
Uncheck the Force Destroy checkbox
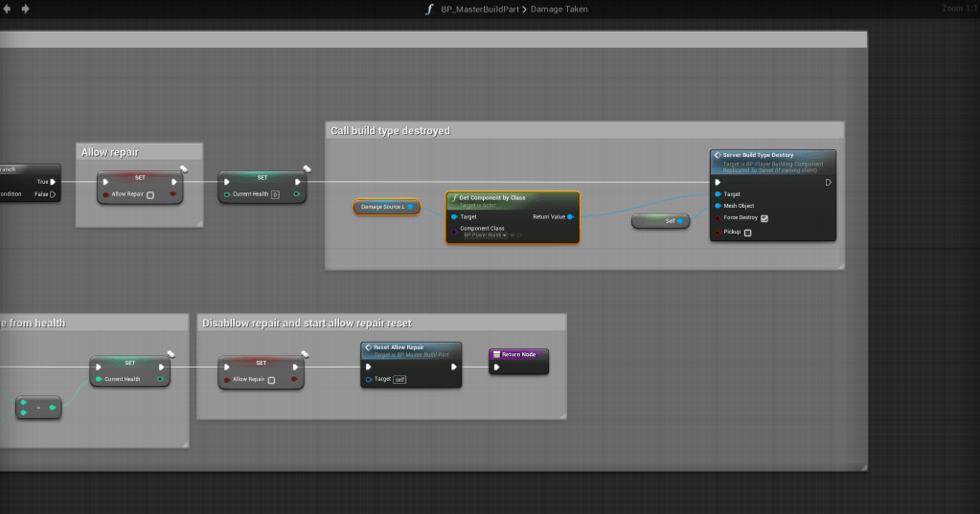(x=763, y=218)
